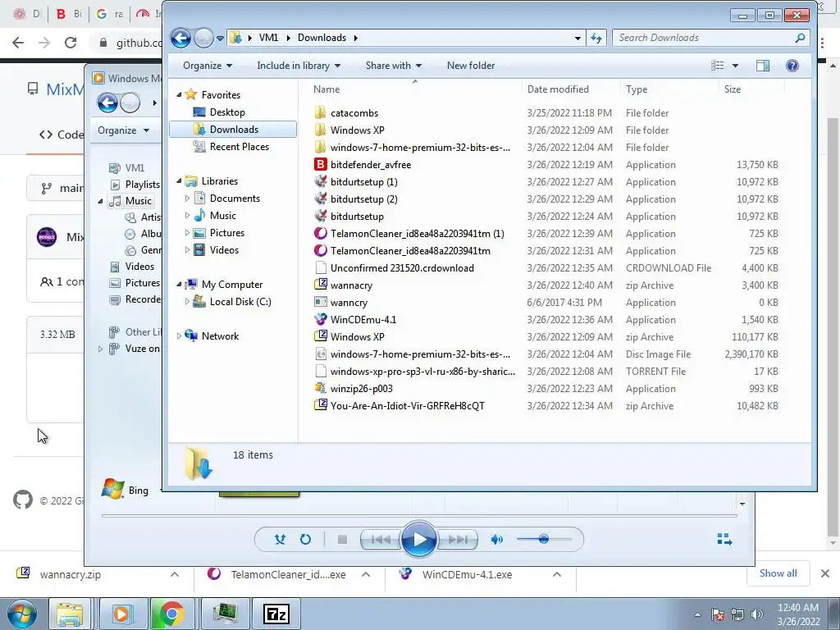Select You-Are-An-Idiot zip archive icon

tap(321, 405)
